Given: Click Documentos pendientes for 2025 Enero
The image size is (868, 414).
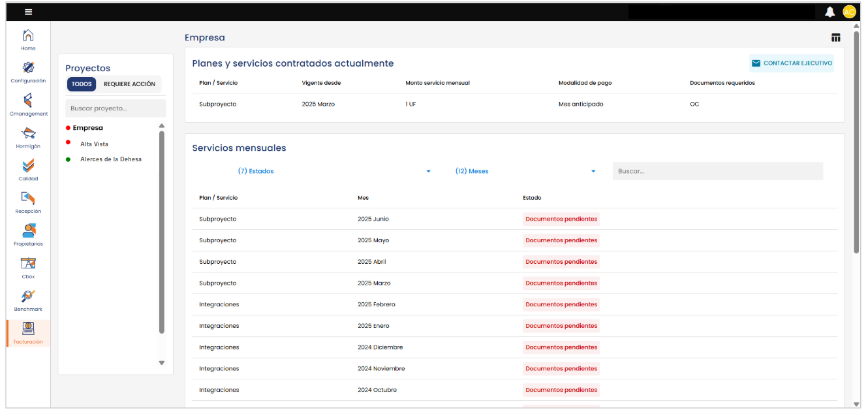Looking at the screenshot, I should pyautogui.click(x=561, y=326).
